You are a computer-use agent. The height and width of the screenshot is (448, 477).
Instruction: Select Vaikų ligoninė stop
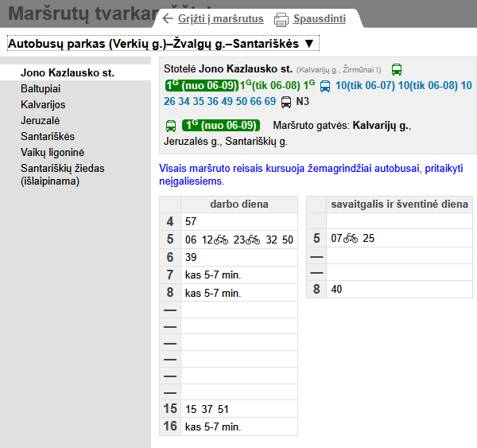(52, 152)
